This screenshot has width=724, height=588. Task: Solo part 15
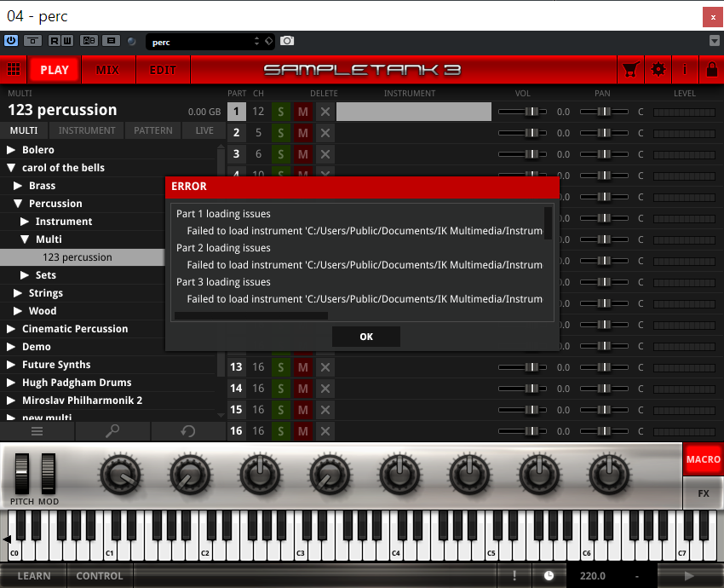coord(281,410)
